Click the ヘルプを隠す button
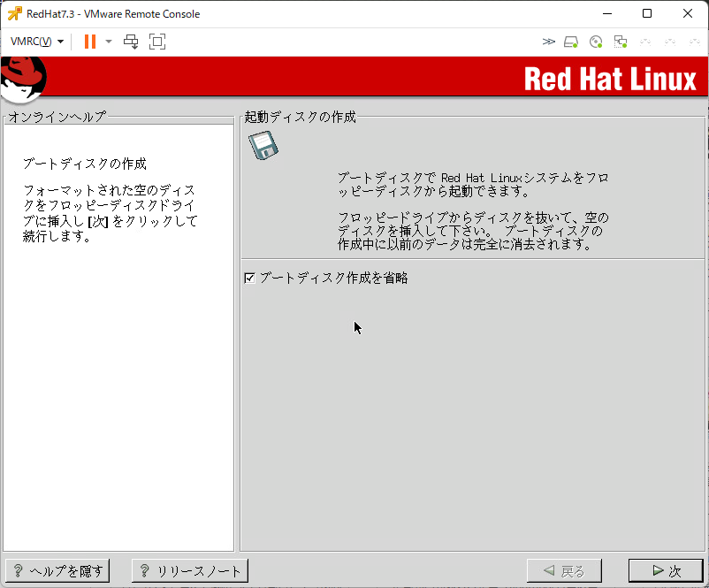This screenshot has width=709, height=588. [x=57, y=571]
